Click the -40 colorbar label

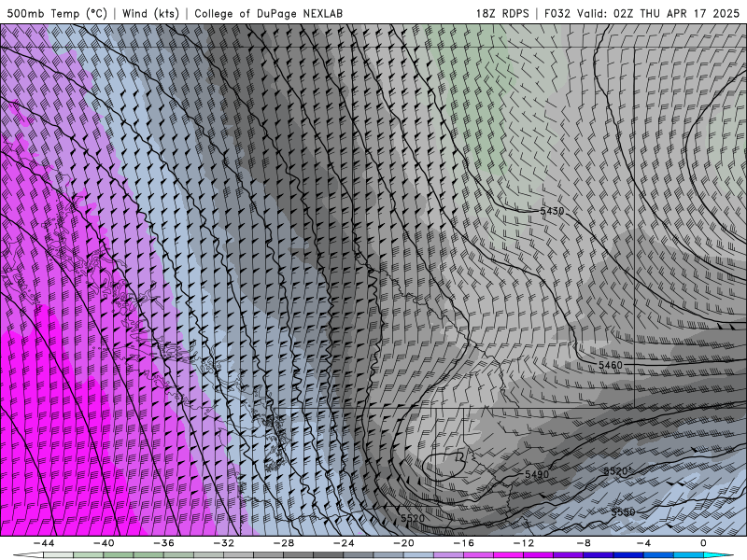(x=104, y=543)
